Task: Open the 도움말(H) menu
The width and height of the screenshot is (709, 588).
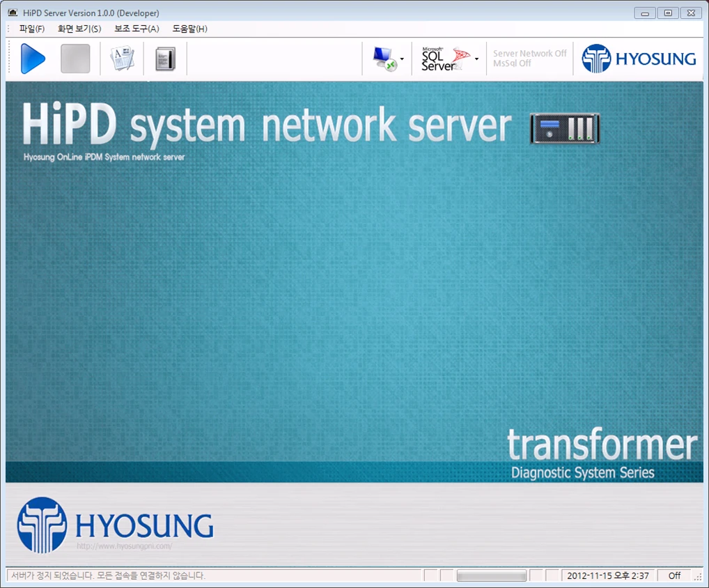Action: (x=189, y=29)
